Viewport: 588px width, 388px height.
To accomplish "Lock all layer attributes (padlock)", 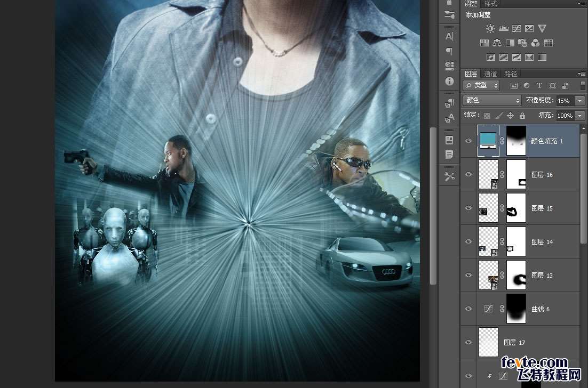I will pos(522,116).
